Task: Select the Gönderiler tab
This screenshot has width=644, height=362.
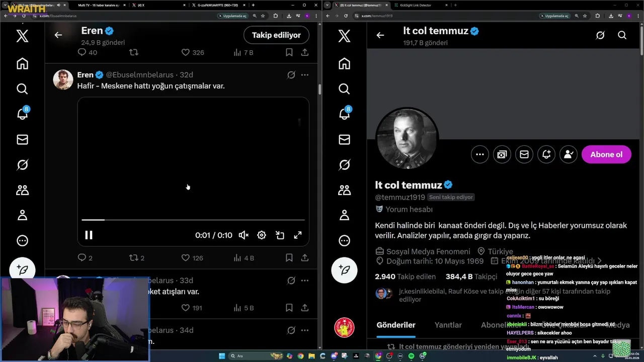Action: click(396, 325)
